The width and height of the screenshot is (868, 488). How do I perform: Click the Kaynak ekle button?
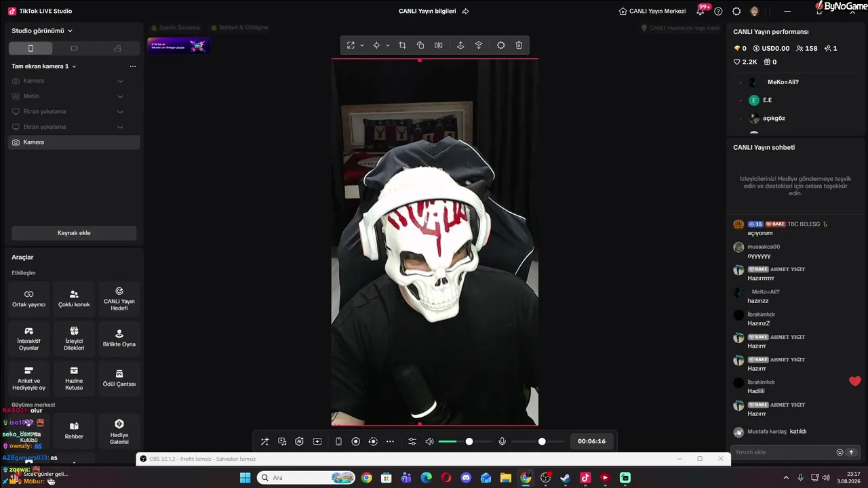[74, 233]
